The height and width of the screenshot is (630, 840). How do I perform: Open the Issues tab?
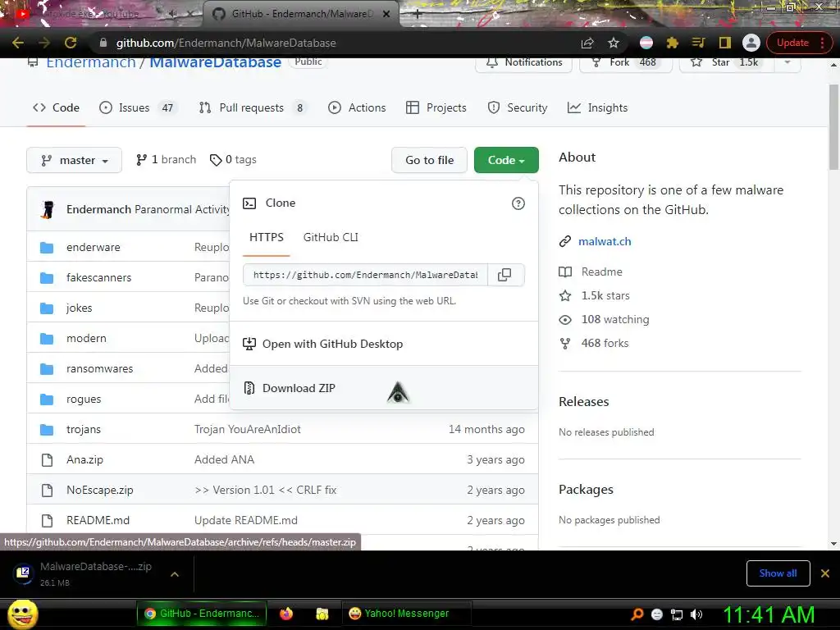tap(138, 107)
